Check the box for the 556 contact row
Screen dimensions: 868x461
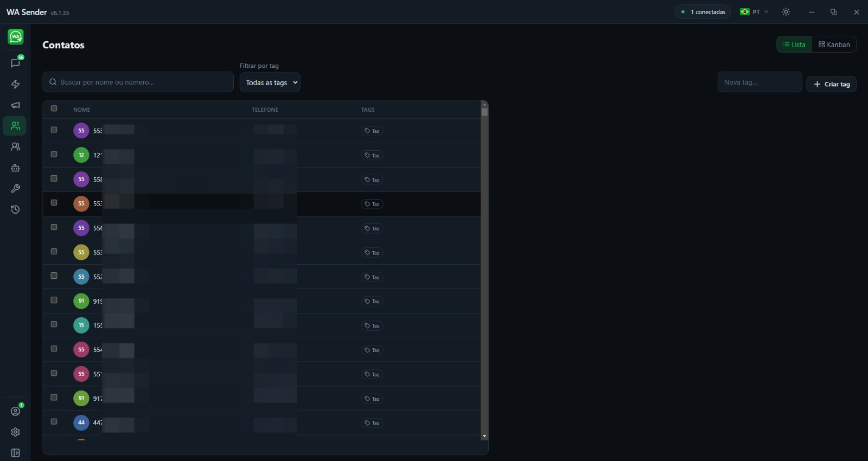[x=54, y=227]
